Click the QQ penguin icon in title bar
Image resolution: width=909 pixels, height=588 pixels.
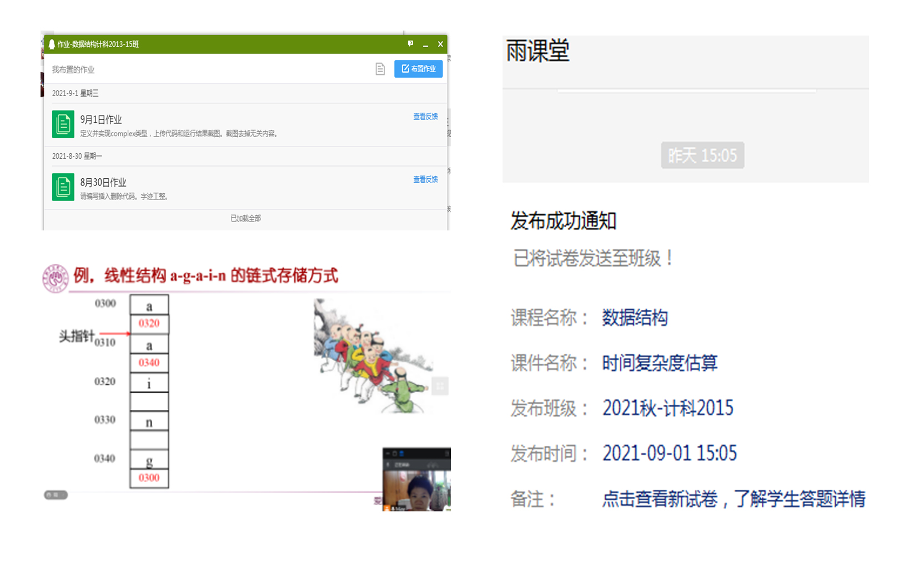(52, 44)
